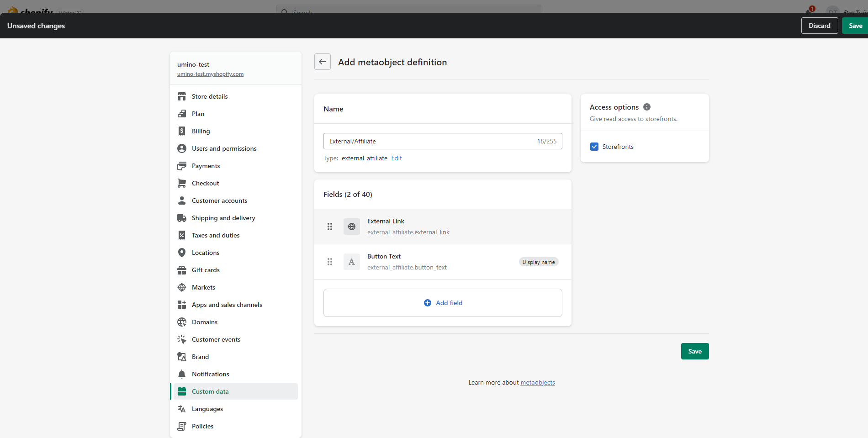The height and width of the screenshot is (438, 868).
Task: Grab the External Link drag handle
Action: pyautogui.click(x=330, y=227)
